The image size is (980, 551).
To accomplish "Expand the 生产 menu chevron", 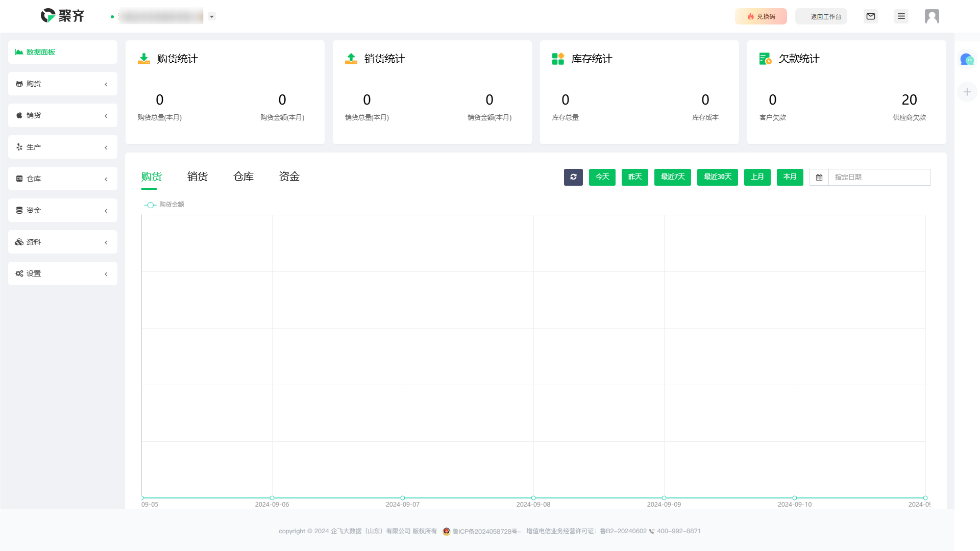I will 106,147.
